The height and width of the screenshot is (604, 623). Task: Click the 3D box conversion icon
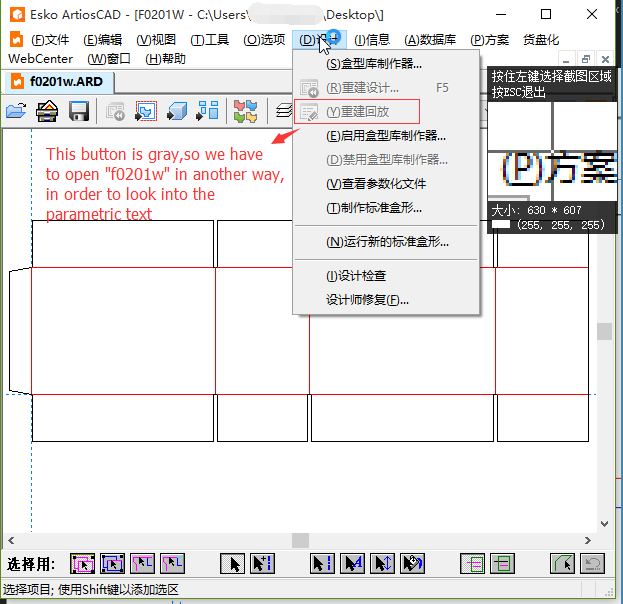pos(178,111)
